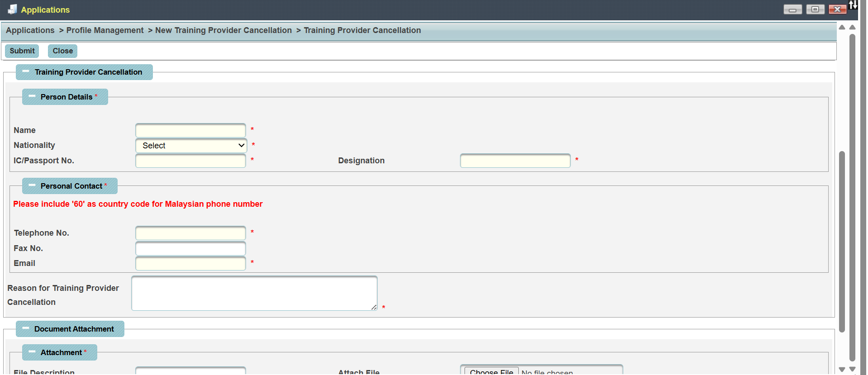868x375 pixels.
Task: Submit the cancellation form
Action: [x=22, y=51]
